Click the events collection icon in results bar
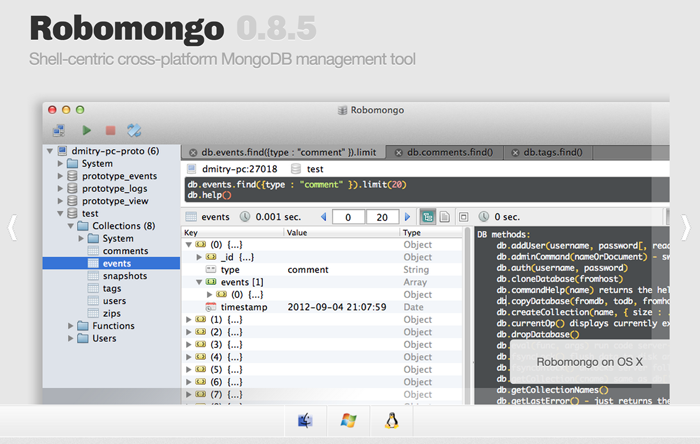The image size is (700, 444). pyautogui.click(x=191, y=217)
